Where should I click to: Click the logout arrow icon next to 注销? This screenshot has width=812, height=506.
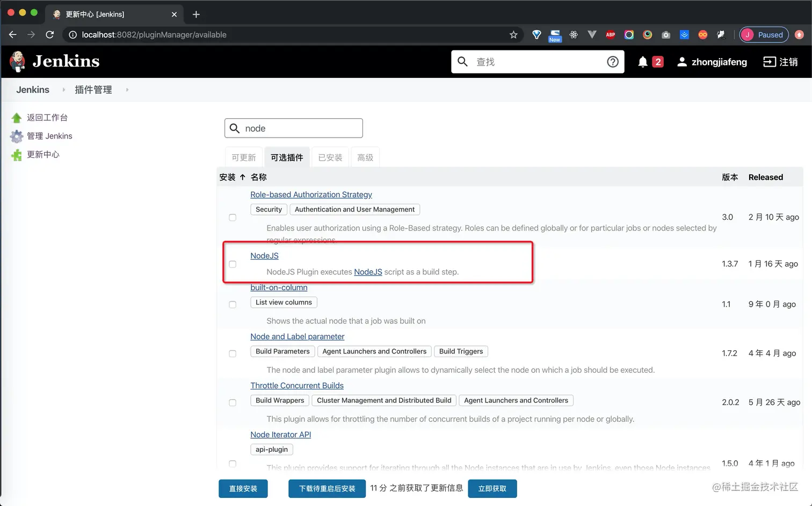coord(770,62)
